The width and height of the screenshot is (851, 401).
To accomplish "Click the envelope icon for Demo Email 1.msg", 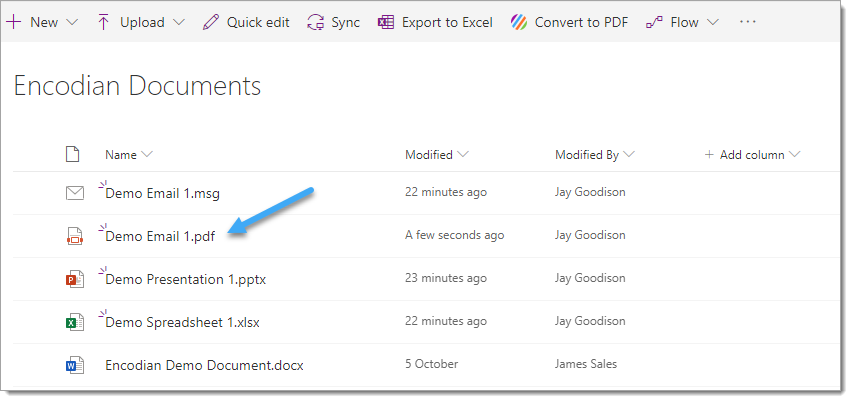I will pos(74,193).
